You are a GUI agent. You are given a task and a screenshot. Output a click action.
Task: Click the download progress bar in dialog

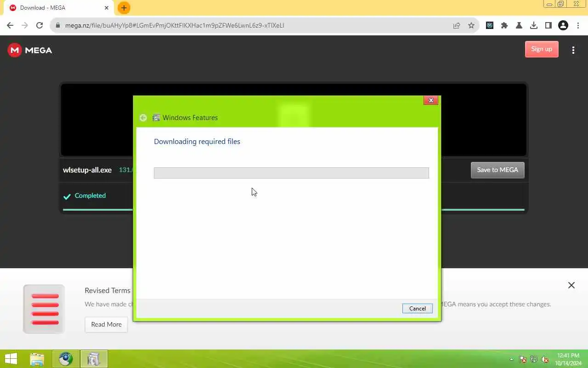(291, 173)
